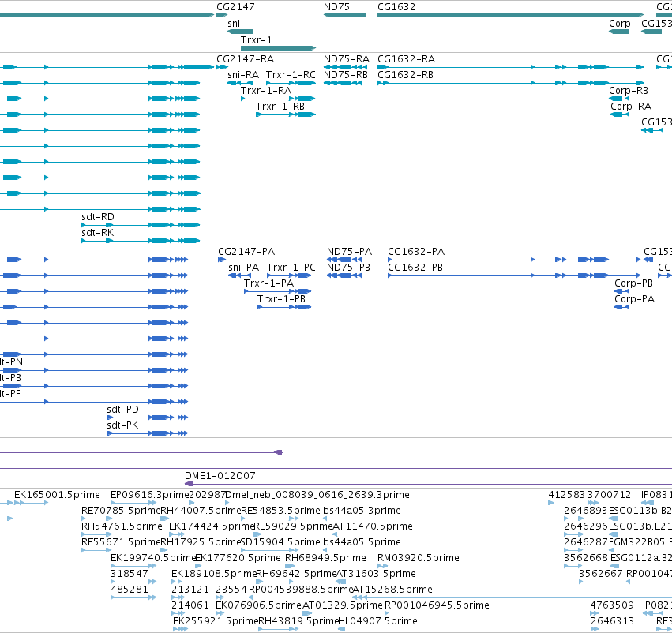Screen dimensions: 672x633
Task: Select the sdt-RK transcript label
Action: (x=98, y=233)
